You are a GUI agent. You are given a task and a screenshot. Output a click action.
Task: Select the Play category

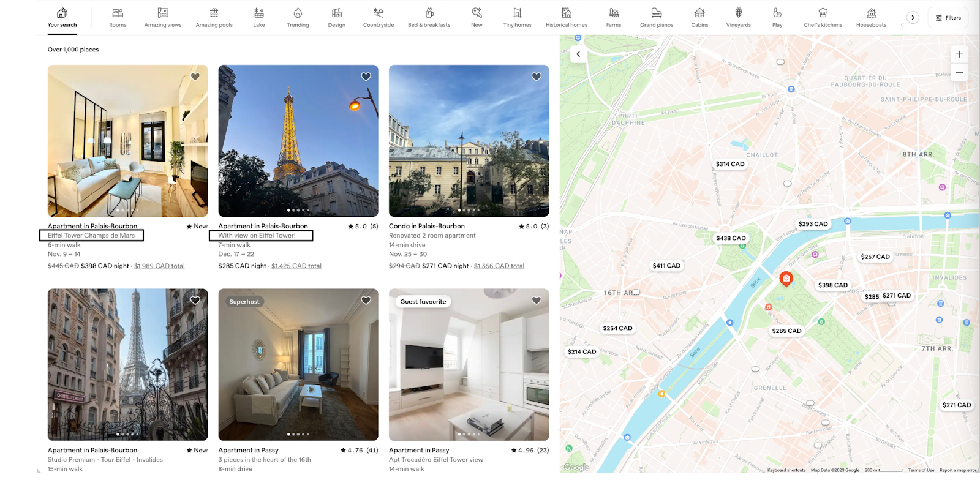(x=777, y=18)
